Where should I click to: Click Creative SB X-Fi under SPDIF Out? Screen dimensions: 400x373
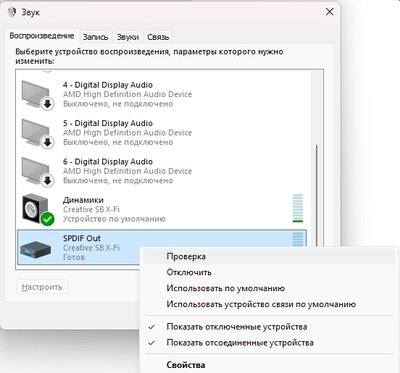click(x=91, y=248)
